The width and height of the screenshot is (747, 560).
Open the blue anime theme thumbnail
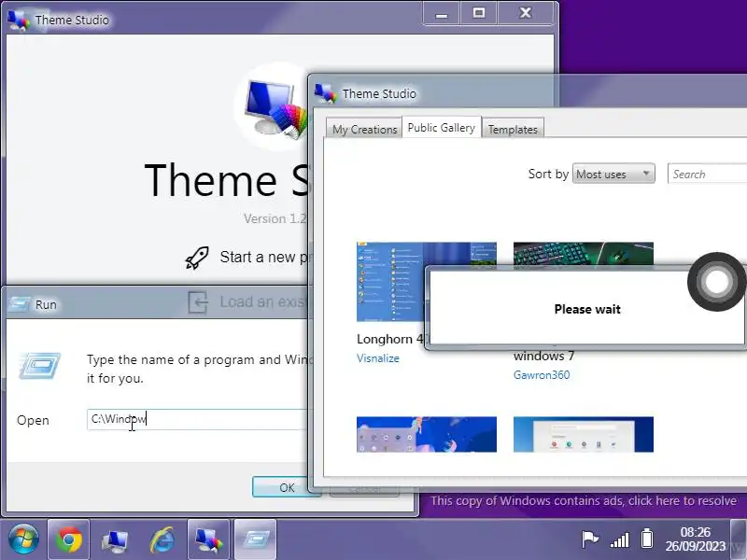[x=427, y=434]
